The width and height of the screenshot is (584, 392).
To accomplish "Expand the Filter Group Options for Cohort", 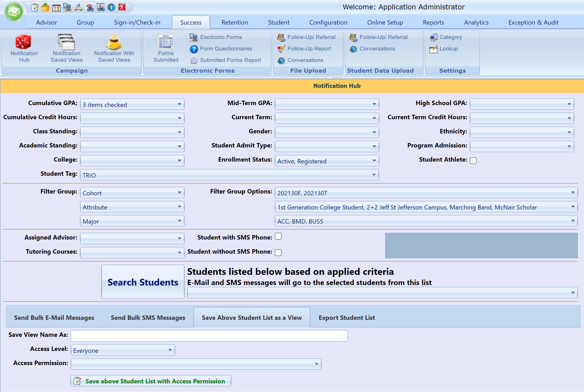I will (x=574, y=192).
